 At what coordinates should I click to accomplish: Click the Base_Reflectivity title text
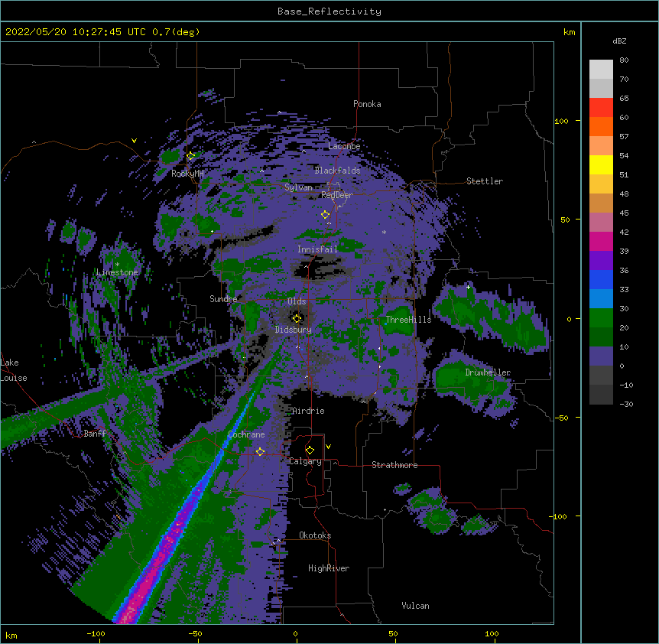click(329, 11)
